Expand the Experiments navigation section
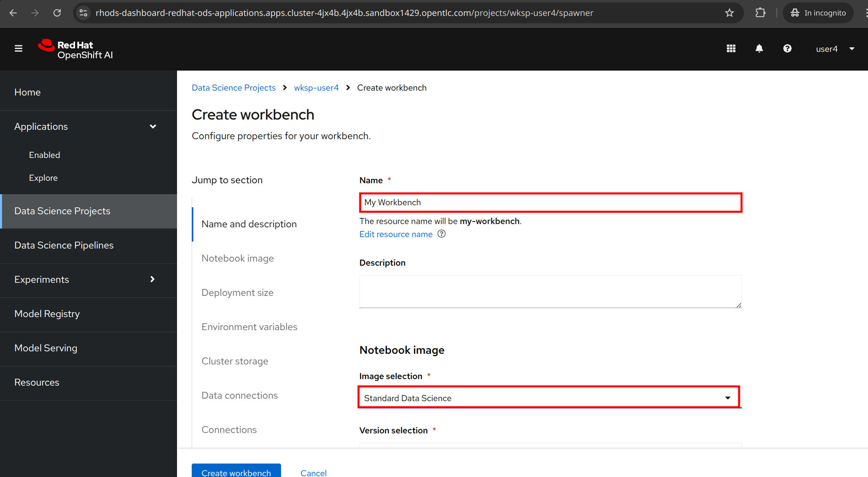 click(89, 280)
